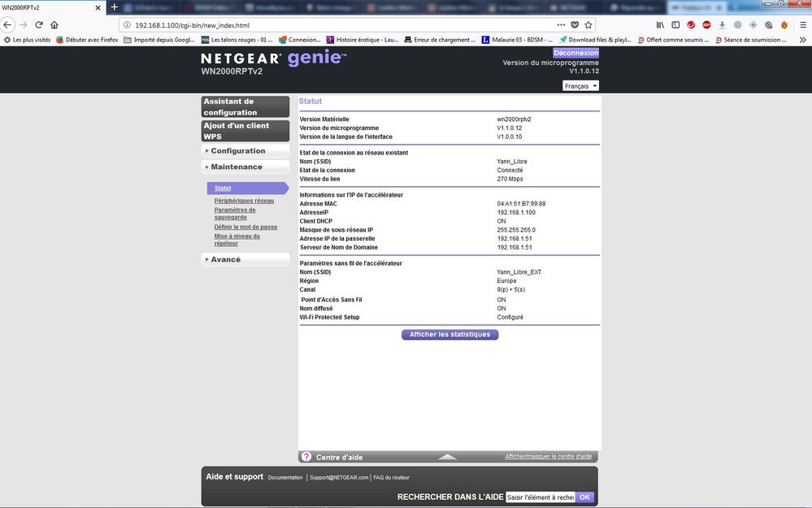
Task: Open the Firefox hamburger menu
Action: click(x=803, y=25)
